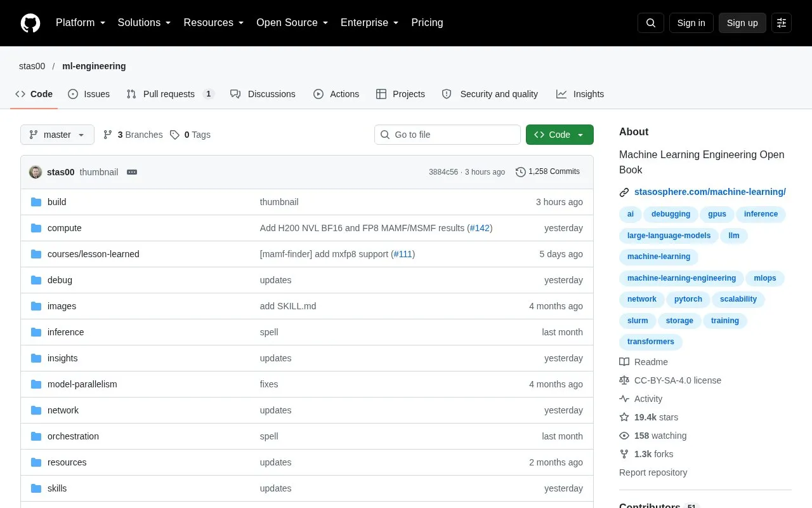The width and height of the screenshot is (812, 508).
Task: Expand commit message ellipsis icon
Action: pos(132,172)
